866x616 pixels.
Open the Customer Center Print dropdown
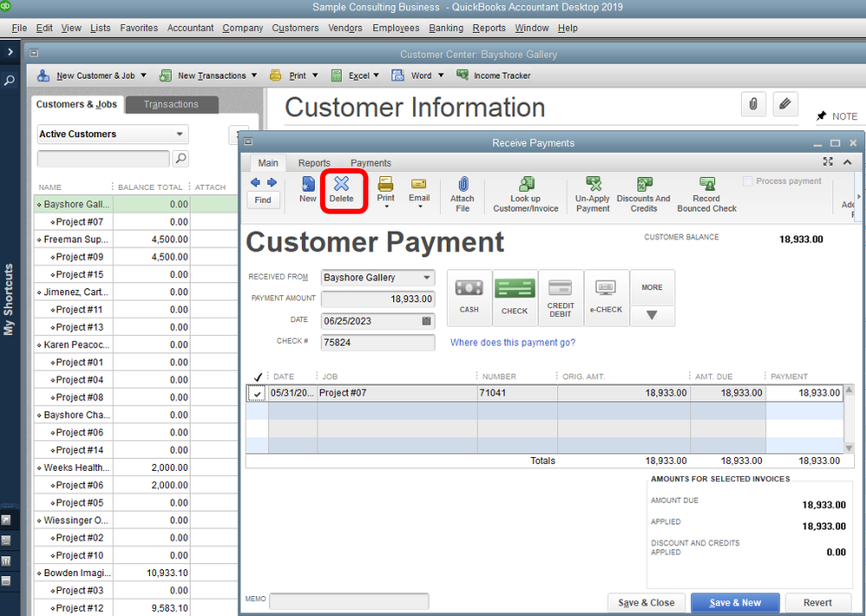point(315,75)
